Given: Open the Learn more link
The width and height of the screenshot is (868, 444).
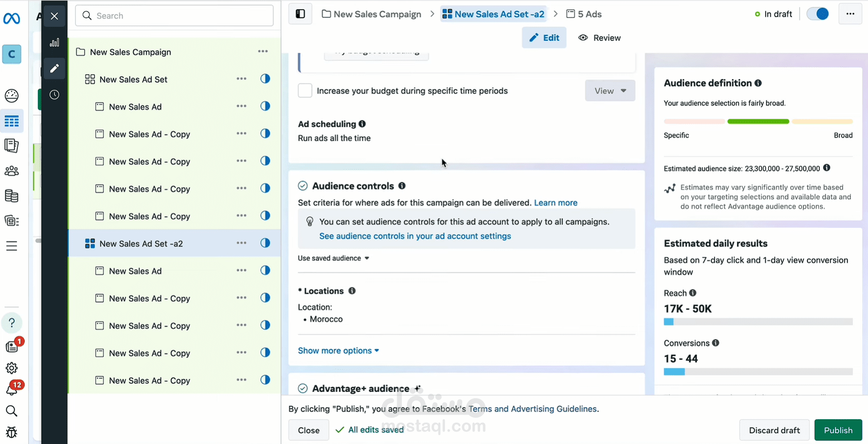Looking at the screenshot, I should 555,203.
